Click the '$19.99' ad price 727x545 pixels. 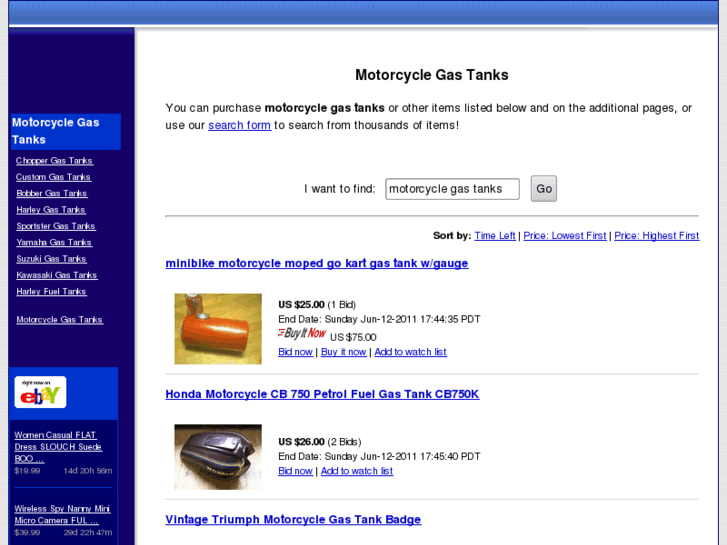point(27,471)
